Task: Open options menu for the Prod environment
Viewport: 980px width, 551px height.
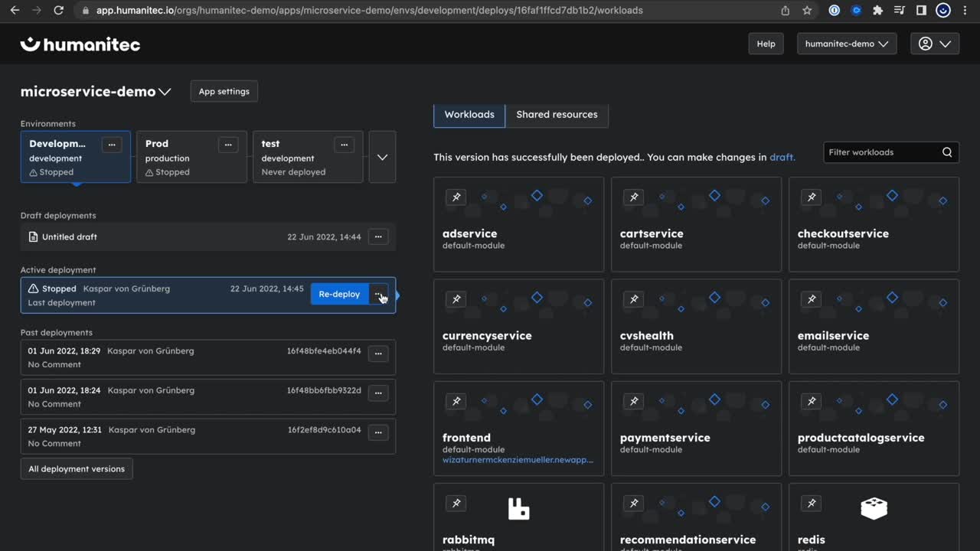Action: pos(227,144)
